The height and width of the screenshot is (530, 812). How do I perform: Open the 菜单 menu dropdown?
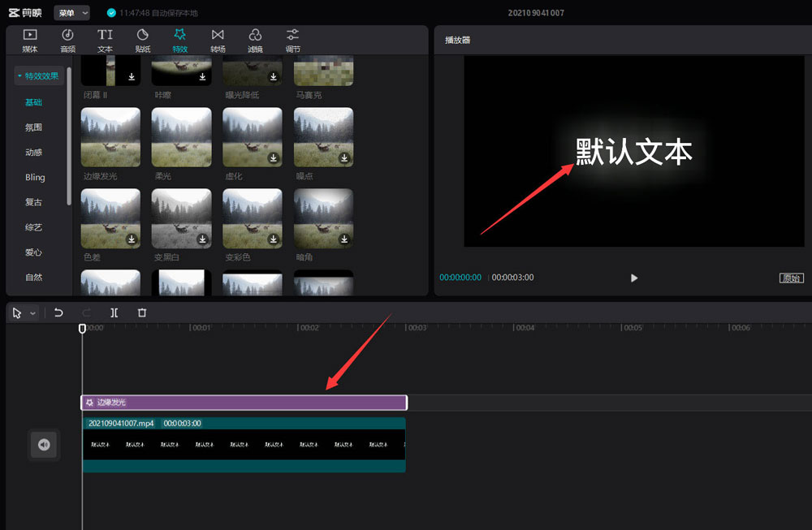(71, 13)
